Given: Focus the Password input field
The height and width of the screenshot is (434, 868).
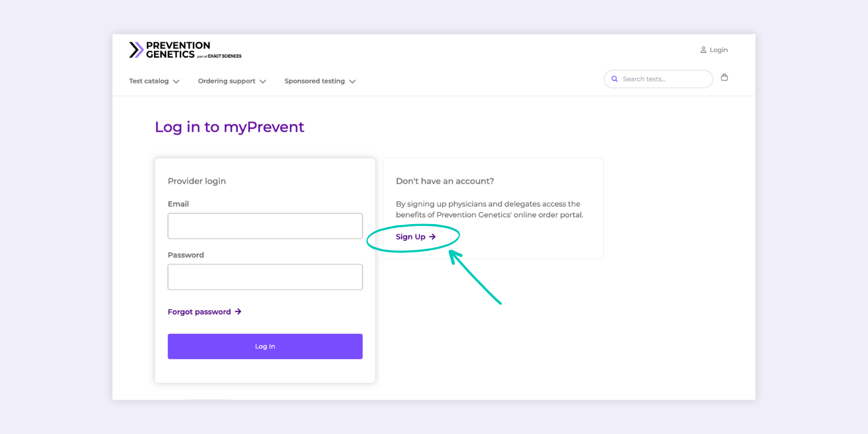Looking at the screenshot, I should click(265, 277).
